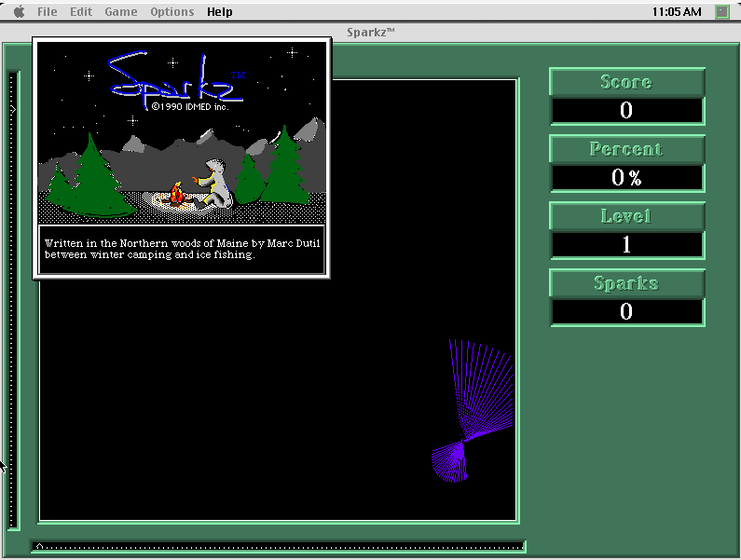This screenshot has width=741, height=560.
Task: Open the File menu
Action: (48, 12)
